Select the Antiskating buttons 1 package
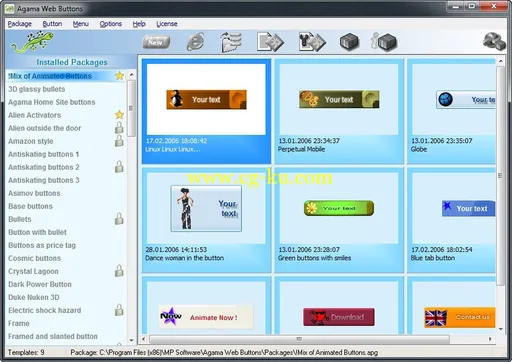 point(66,154)
